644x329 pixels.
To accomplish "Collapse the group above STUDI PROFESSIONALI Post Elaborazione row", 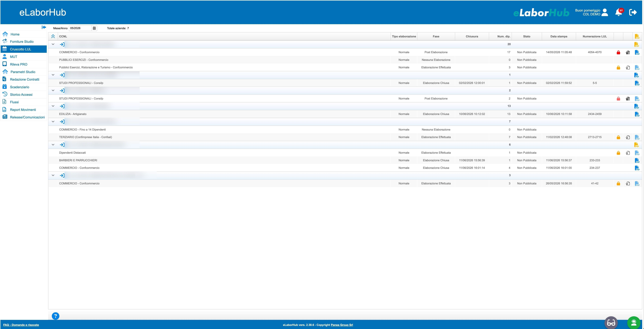I will pyautogui.click(x=53, y=90).
